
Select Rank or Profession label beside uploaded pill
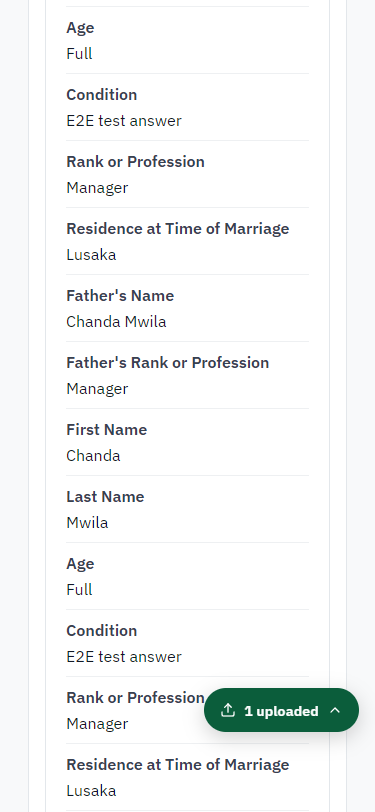point(135,698)
